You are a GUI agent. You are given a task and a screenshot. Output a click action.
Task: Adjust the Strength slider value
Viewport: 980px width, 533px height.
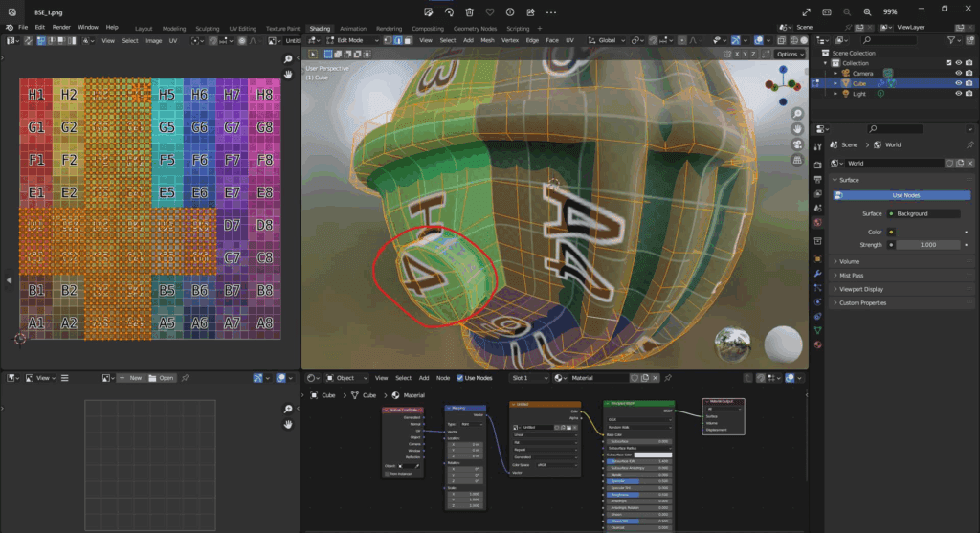pos(928,245)
